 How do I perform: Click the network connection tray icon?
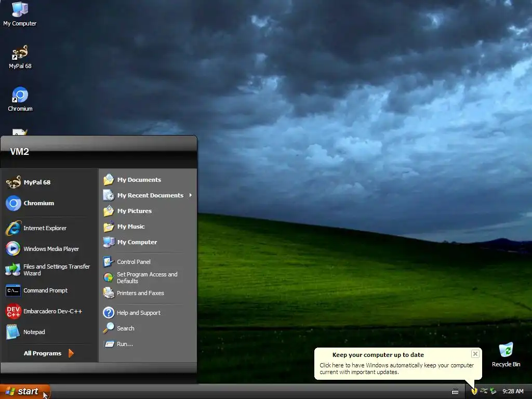point(484,391)
